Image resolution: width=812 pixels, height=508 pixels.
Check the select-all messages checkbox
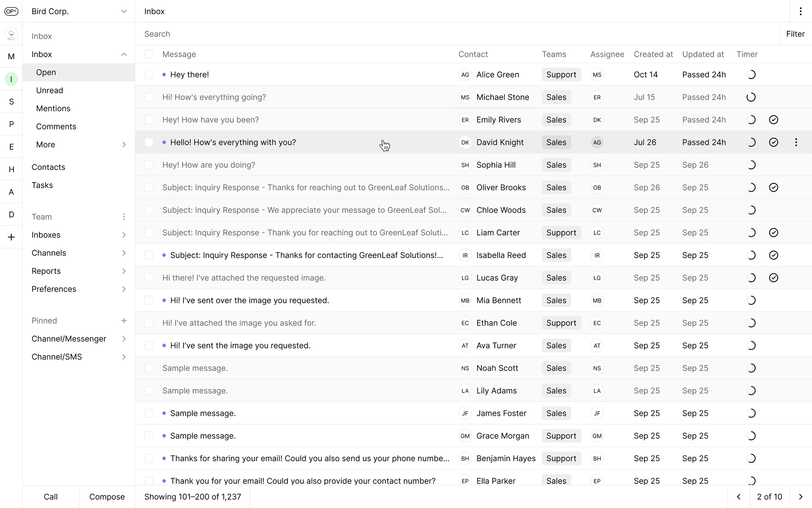click(149, 54)
